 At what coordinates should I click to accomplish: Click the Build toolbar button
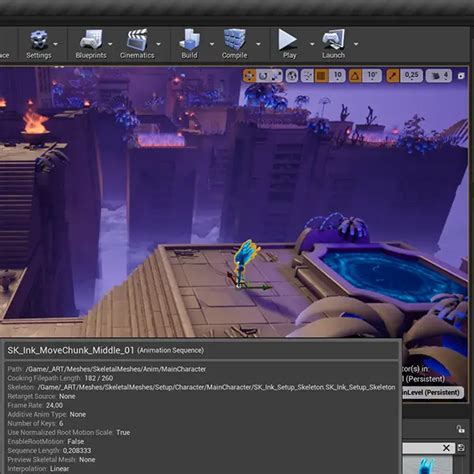(189, 44)
